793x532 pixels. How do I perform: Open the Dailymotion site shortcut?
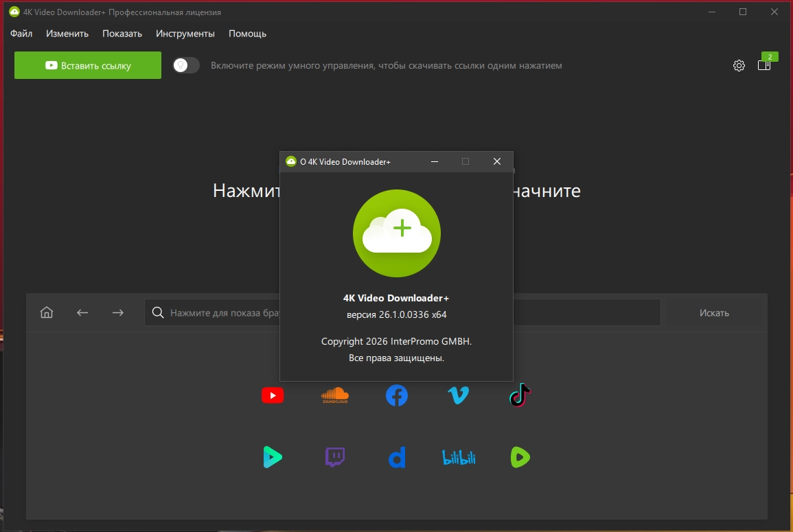tap(397, 458)
